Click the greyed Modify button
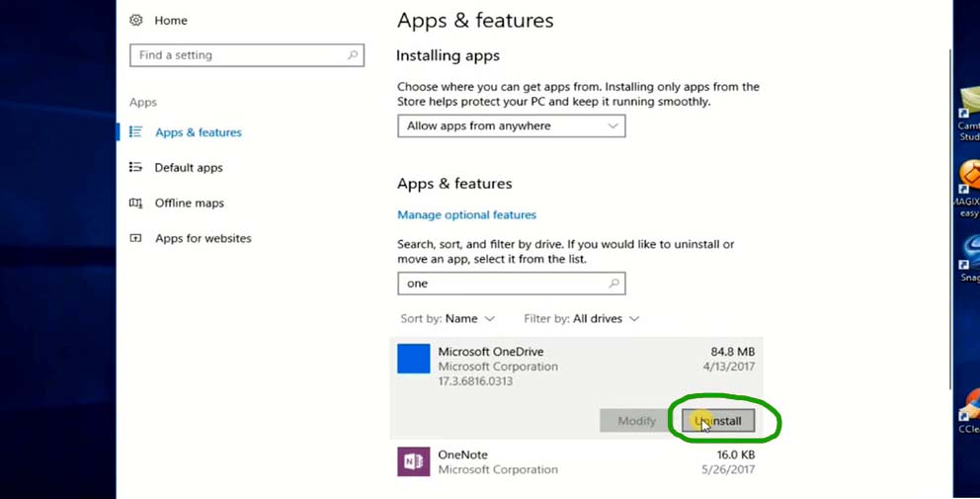 pos(636,421)
